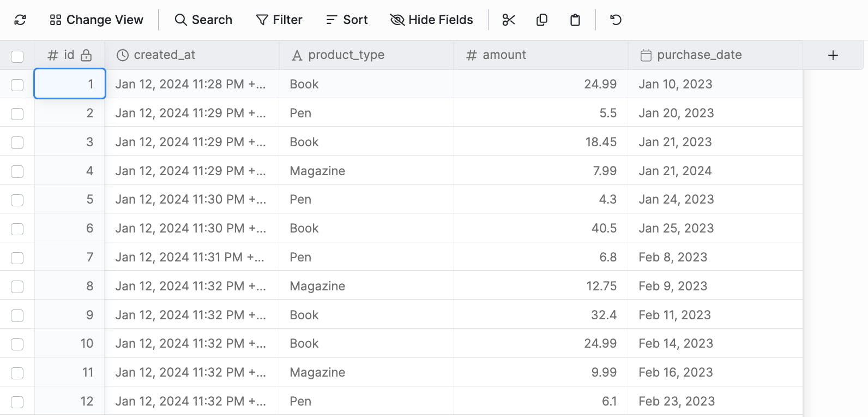
Task: Open the Sort options
Action: (347, 20)
